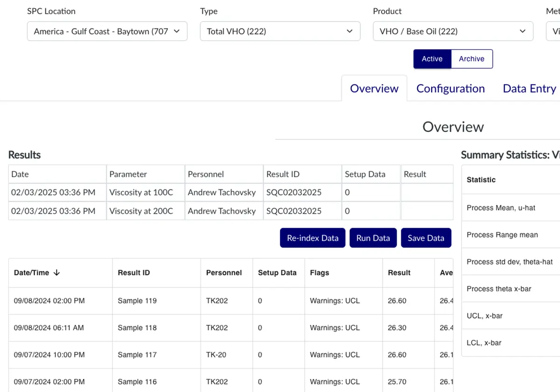Select the Sample 116 result ID
This screenshot has width=560, height=392.
click(137, 382)
